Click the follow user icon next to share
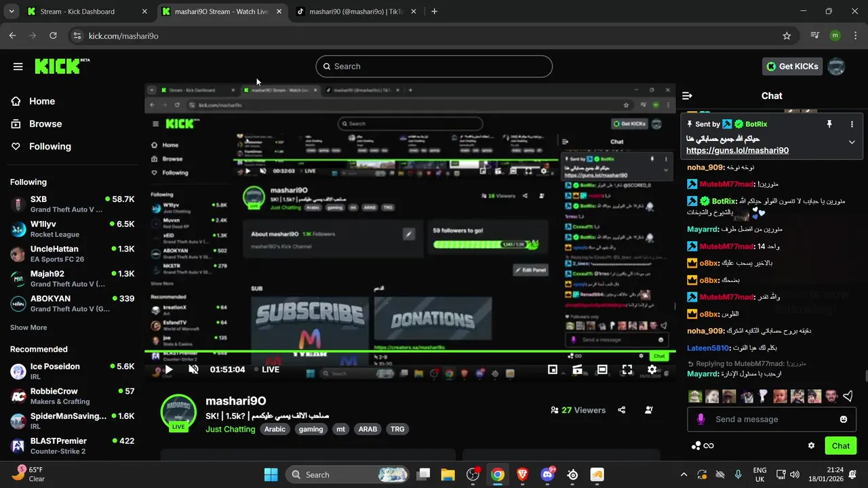This screenshot has height=488, width=868. click(x=649, y=410)
